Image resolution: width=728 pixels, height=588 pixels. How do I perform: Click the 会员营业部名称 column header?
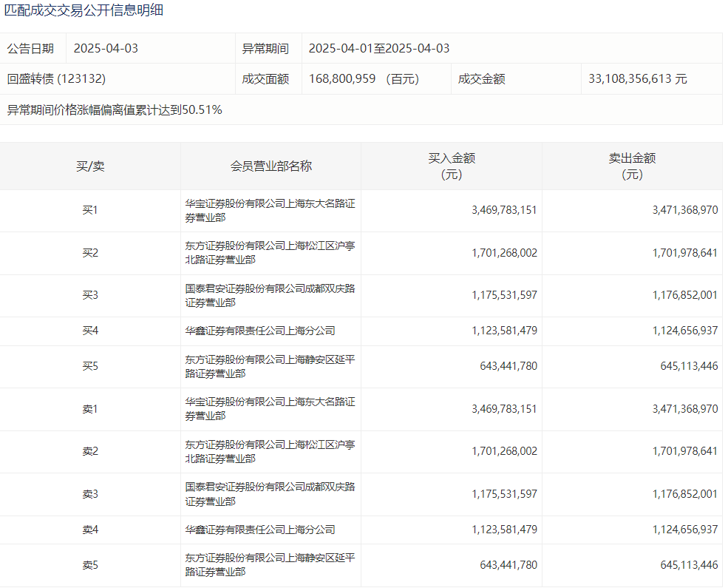pyautogui.click(x=271, y=166)
